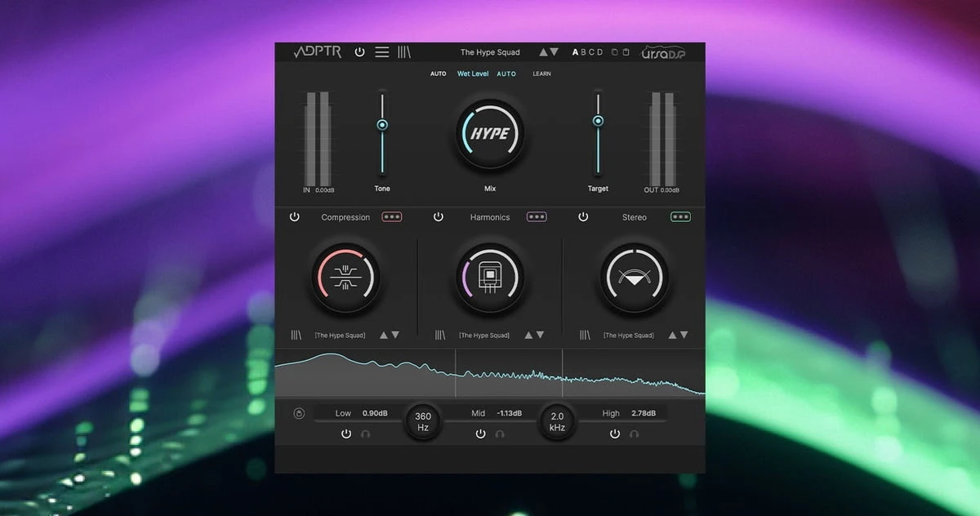The width and height of the screenshot is (980, 516).
Task: Open Compression options via three-dot button
Action: [x=392, y=217]
